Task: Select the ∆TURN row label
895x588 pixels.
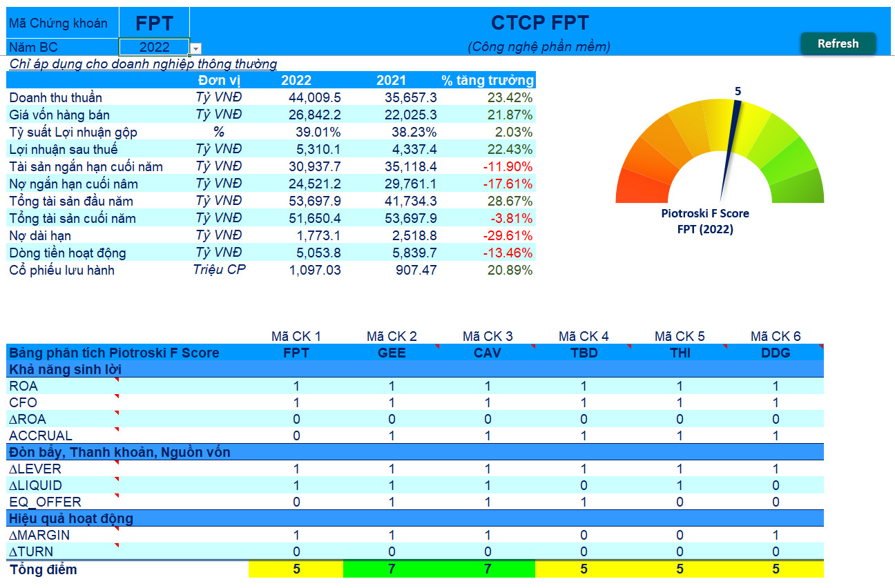Action: pyautogui.click(x=31, y=552)
